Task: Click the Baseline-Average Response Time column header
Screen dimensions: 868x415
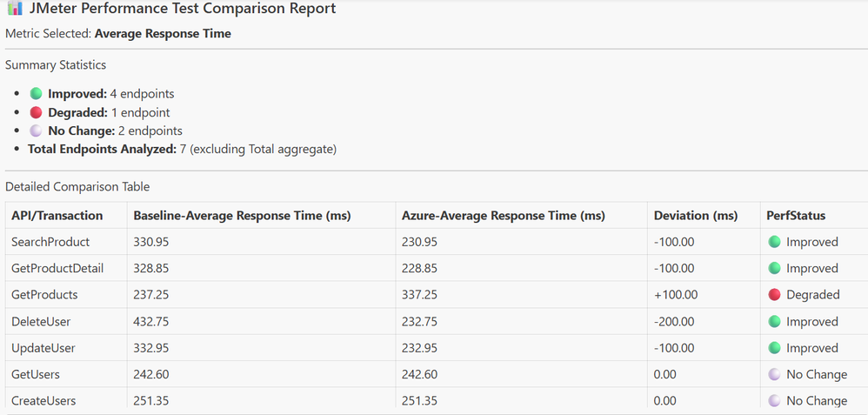Action: [242, 216]
